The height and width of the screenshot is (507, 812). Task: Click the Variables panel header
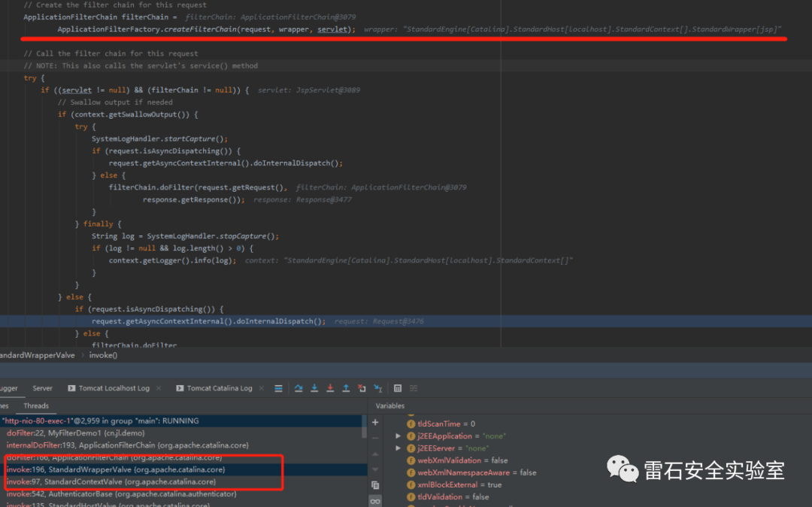click(x=390, y=406)
